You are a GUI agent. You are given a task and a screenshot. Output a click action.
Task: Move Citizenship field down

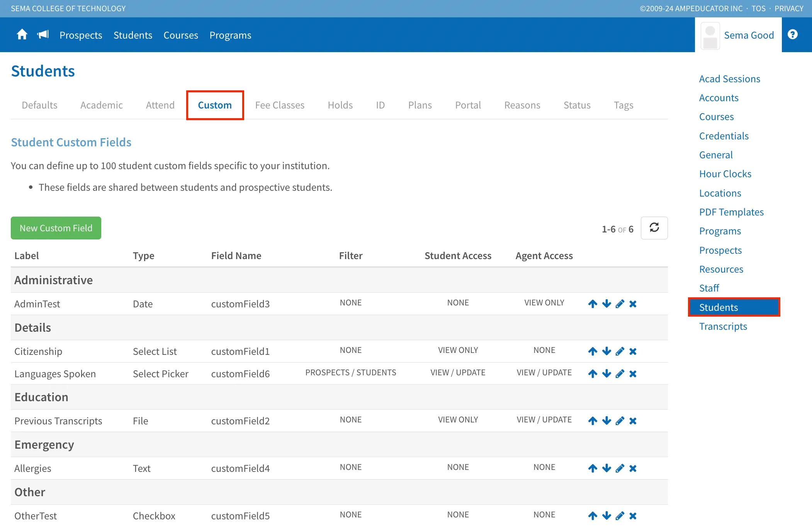[606, 351]
